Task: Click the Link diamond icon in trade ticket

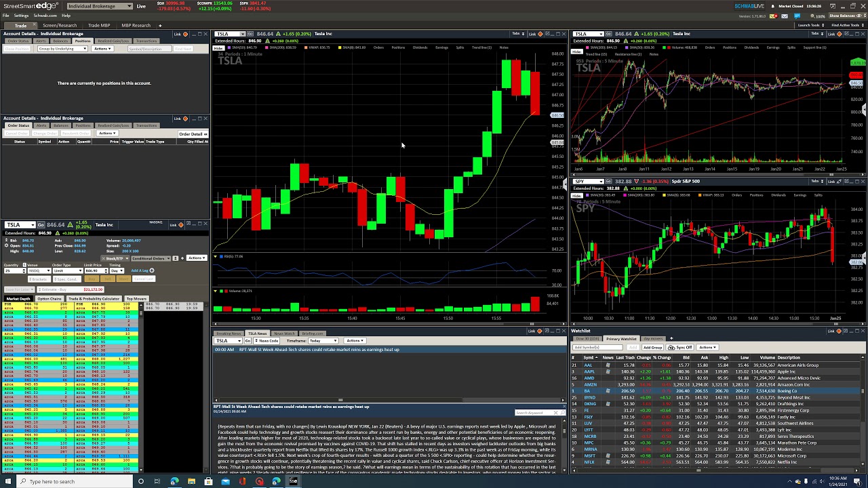Action: coord(180,224)
